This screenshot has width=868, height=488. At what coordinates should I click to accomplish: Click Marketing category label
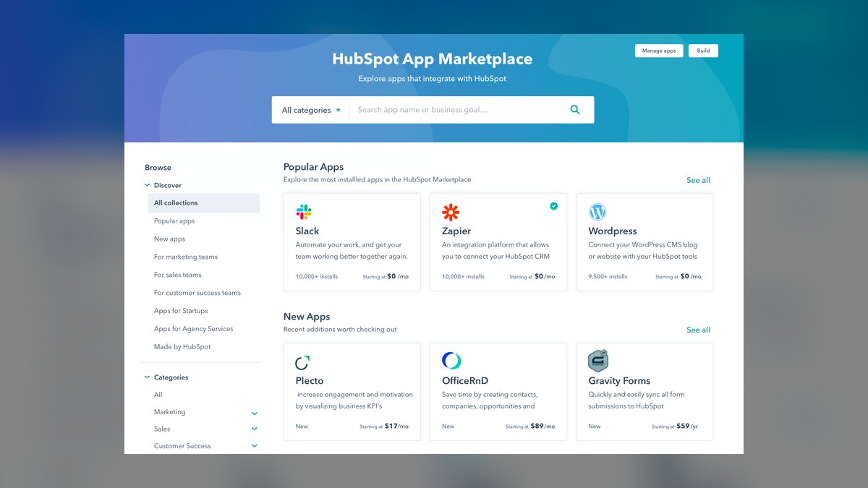[169, 412]
